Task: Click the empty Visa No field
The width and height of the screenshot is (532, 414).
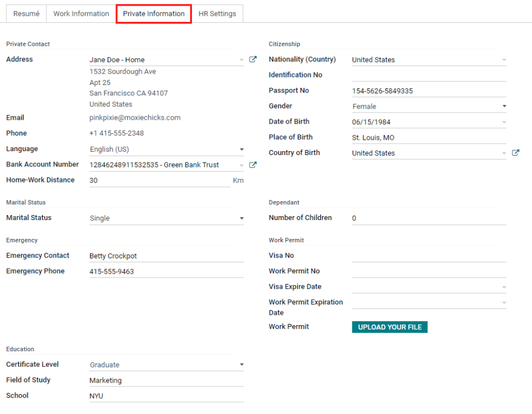Action: pos(429,256)
